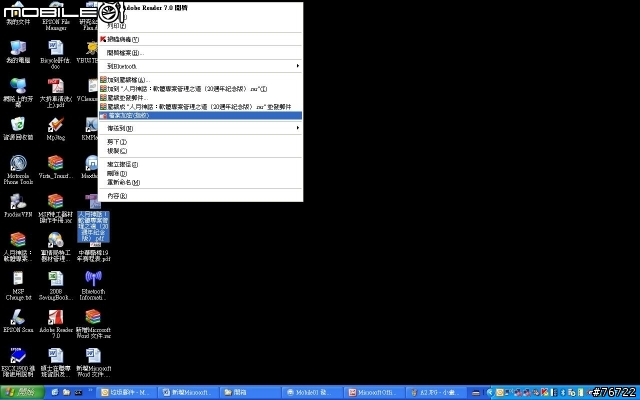Open EPSON File Manager shortcut
Image resolution: width=640 pixels, height=400 pixels.
tap(56, 16)
